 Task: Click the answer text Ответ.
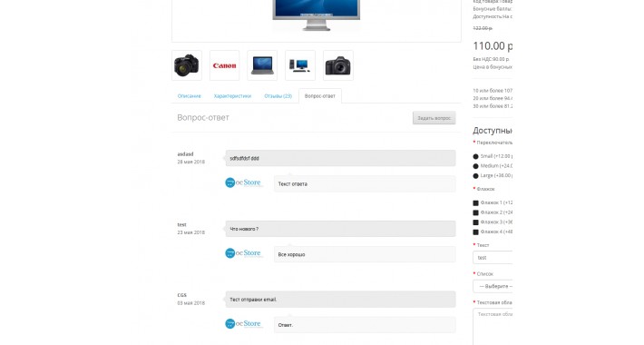pos(286,325)
